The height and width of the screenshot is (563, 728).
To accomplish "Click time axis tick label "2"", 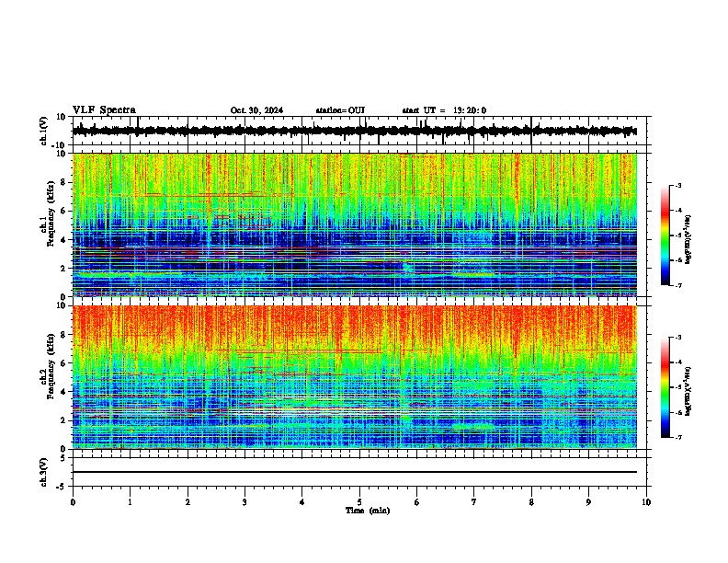I will (x=188, y=502).
